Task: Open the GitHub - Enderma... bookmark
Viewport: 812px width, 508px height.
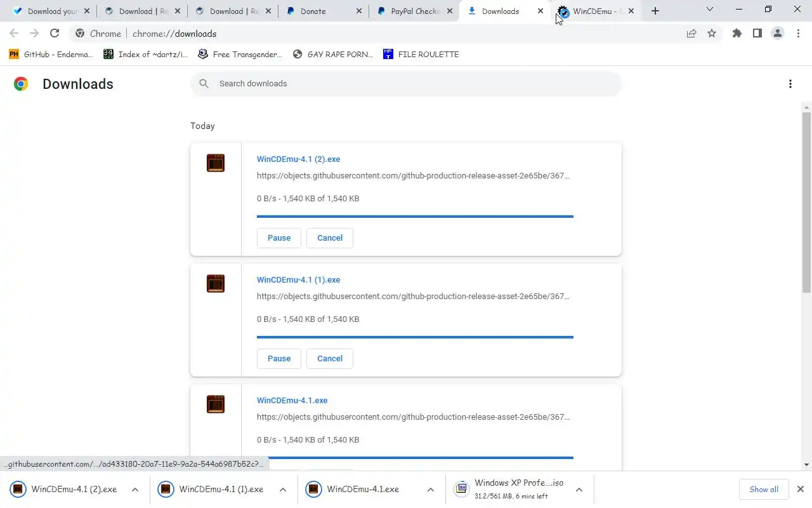Action: point(51,55)
